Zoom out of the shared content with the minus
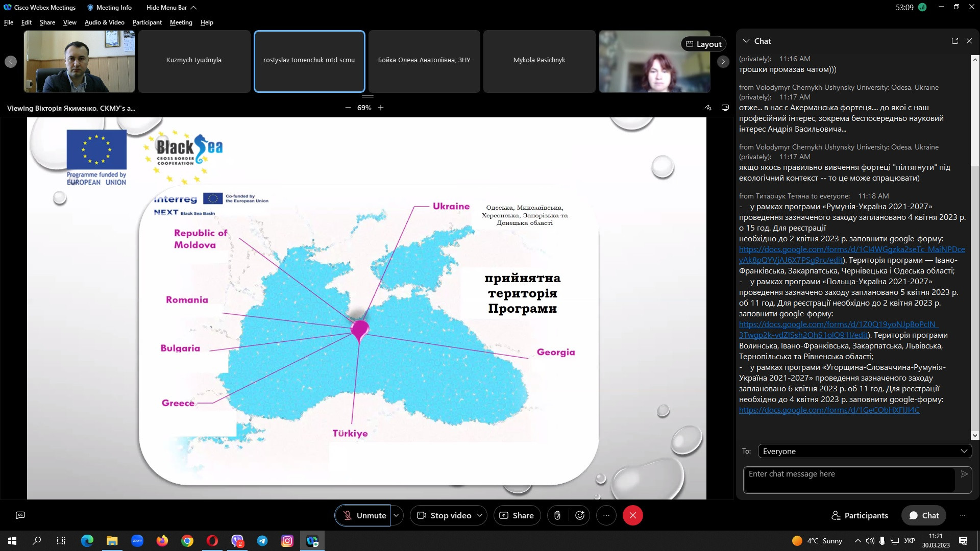 348,108
